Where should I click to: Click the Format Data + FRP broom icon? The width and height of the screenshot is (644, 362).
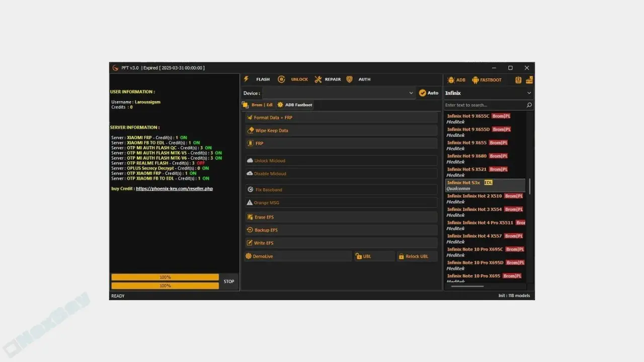tap(250, 117)
